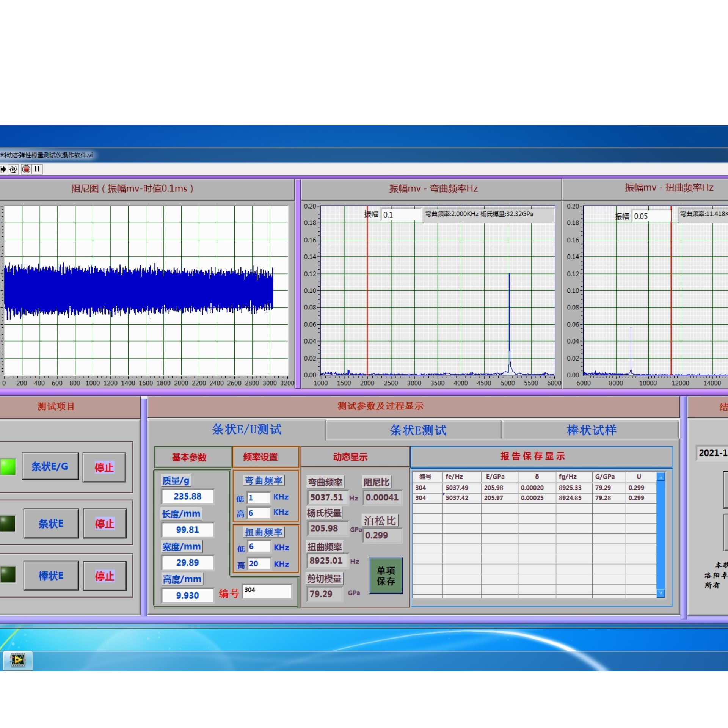Click the 长度/mm field showing 99.81
This screenshot has width=728, height=728.
[x=188, y=530]
